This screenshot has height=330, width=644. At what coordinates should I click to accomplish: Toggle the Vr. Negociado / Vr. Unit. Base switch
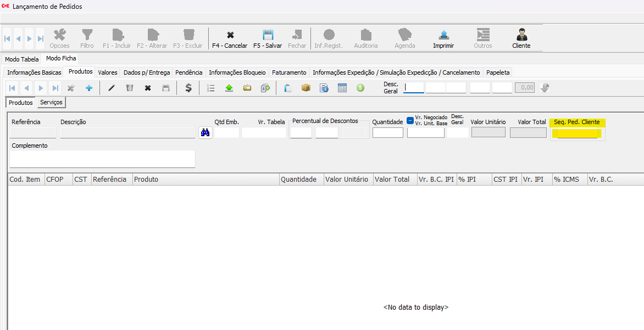410,120
